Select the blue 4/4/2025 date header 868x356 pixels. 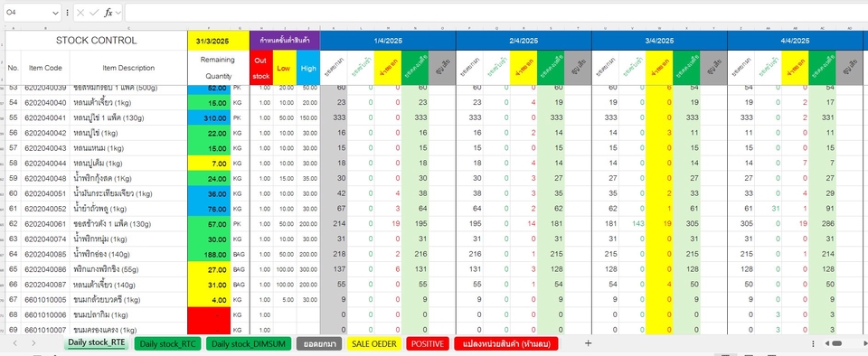click(x=795, y=41)
